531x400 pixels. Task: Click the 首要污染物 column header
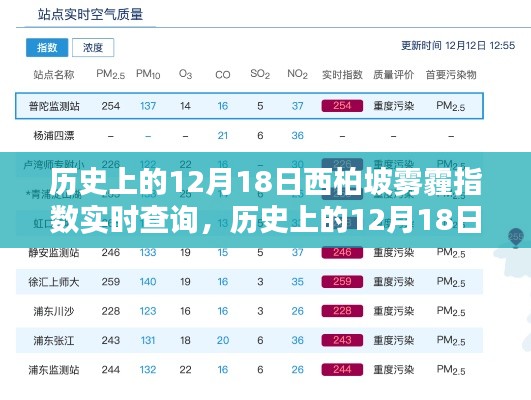tap(451, 75)
